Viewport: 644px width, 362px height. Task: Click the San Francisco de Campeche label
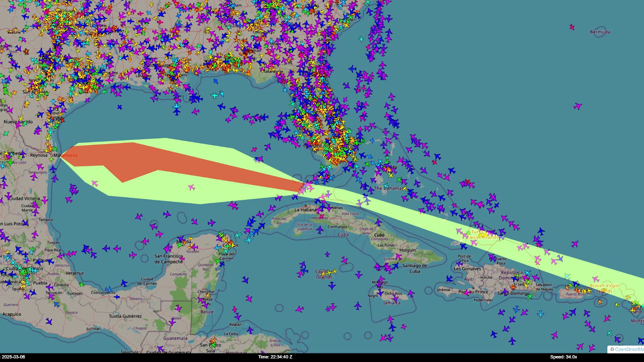pyautogui.click(x=169, y=259)
